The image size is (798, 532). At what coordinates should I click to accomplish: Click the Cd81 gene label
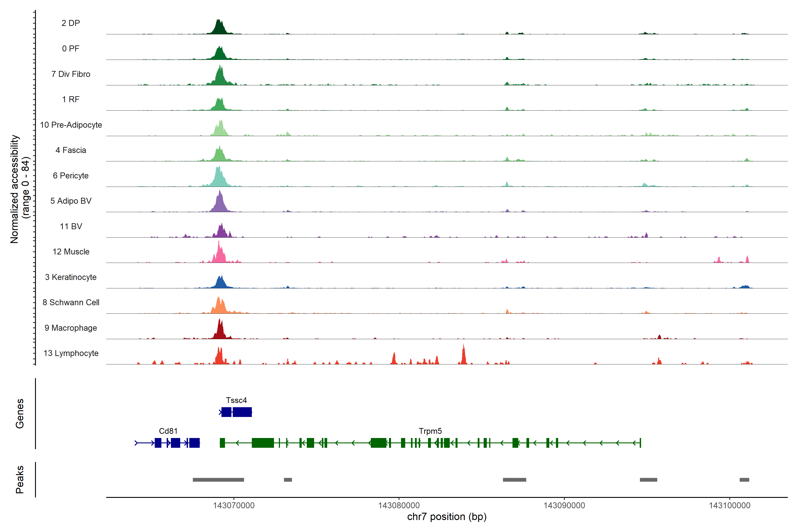point(168,431)
